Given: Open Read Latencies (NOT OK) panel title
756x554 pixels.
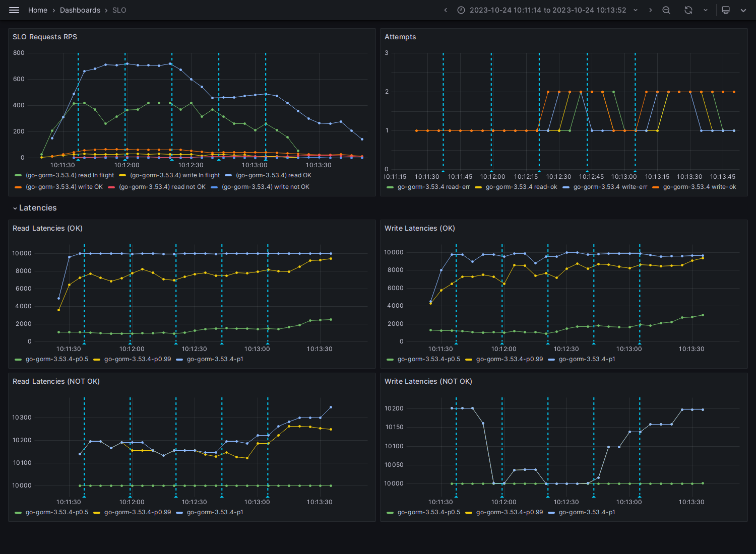Looking at the screenshot, I should pyautogui.click(x=56, y=381).
